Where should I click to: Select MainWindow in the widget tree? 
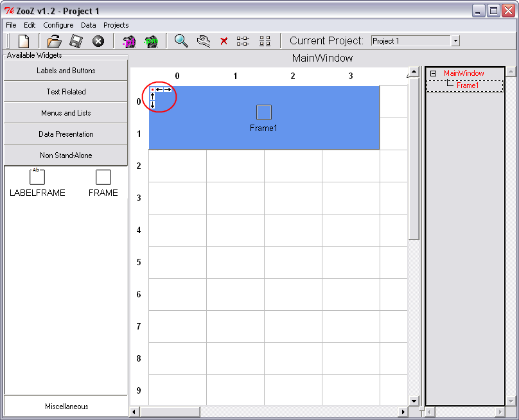(464, 73)
